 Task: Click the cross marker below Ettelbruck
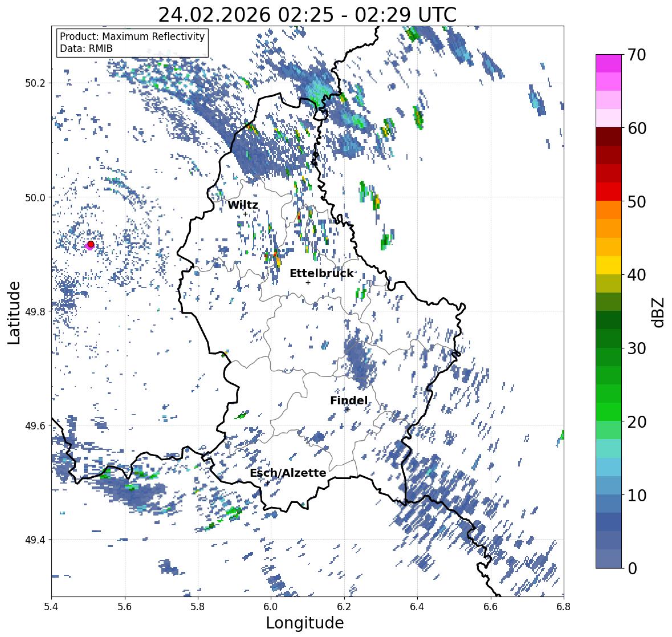click(x=308, y=282)
